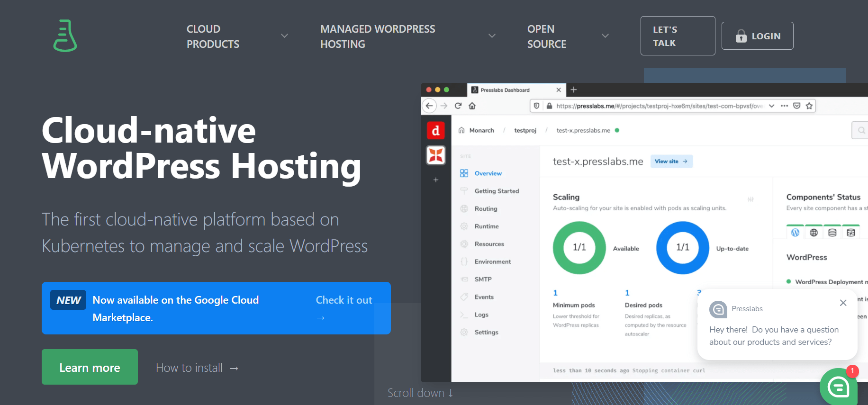Click the Let's Talk button

click(x=678, y=36)
